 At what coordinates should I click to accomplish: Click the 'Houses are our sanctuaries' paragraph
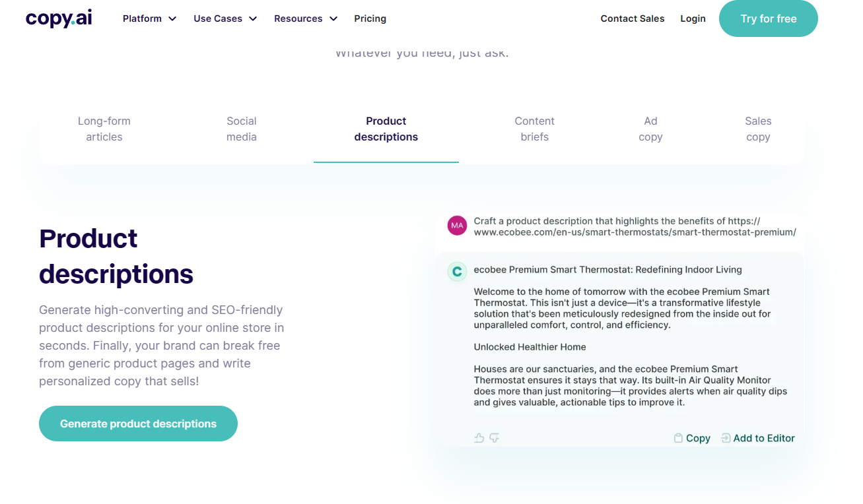click(631, 385)
